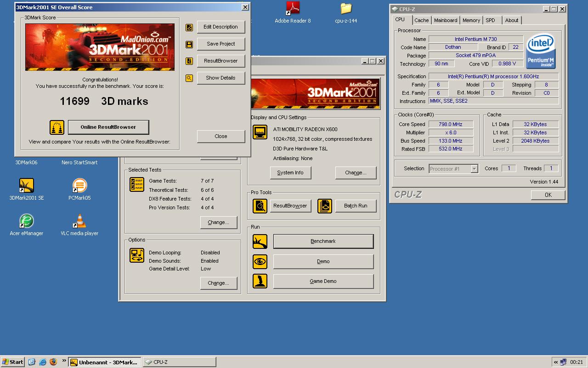The image size is (588, 368).
Task: Click the Edit Description button
Action: point(221,27)
